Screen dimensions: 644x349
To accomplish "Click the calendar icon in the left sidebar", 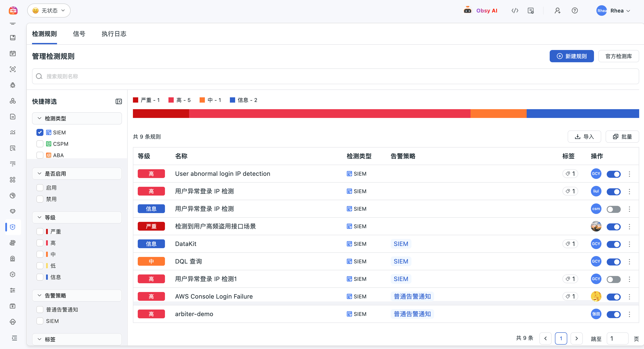I will coord(13,53).
